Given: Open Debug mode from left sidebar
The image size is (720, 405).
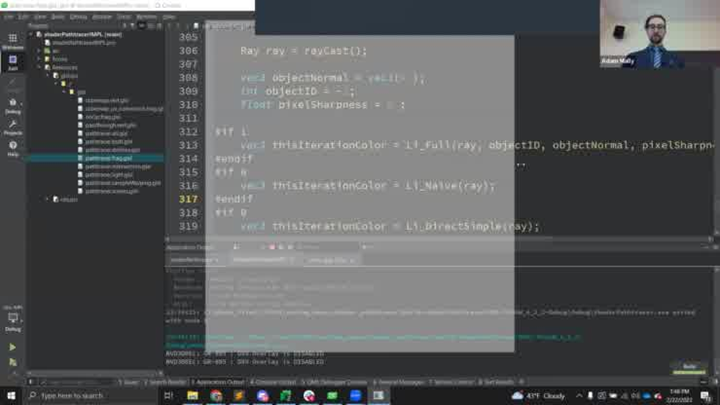Looking at the screenshot, I should (12, 105).
